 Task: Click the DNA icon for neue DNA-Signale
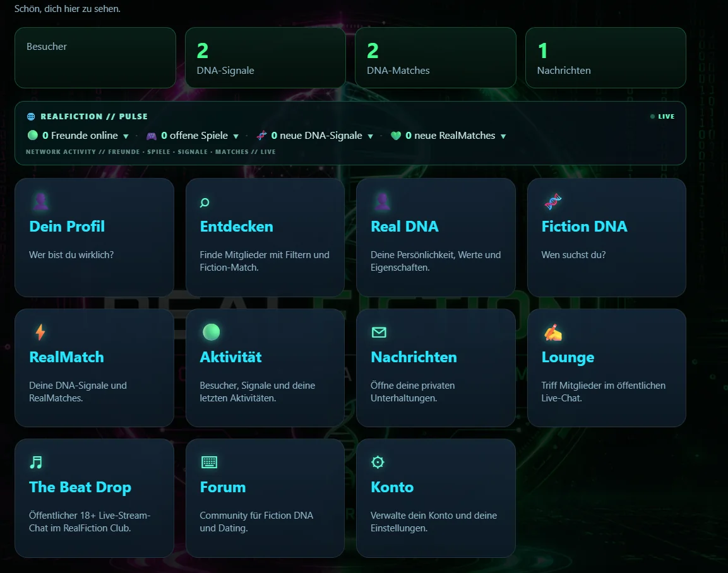(261, 136)
